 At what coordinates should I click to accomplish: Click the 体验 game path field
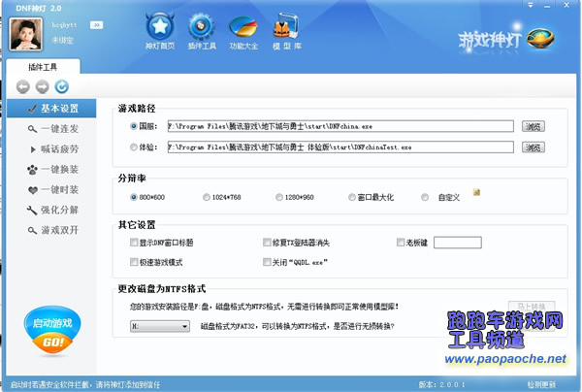(x=340, y=147)
